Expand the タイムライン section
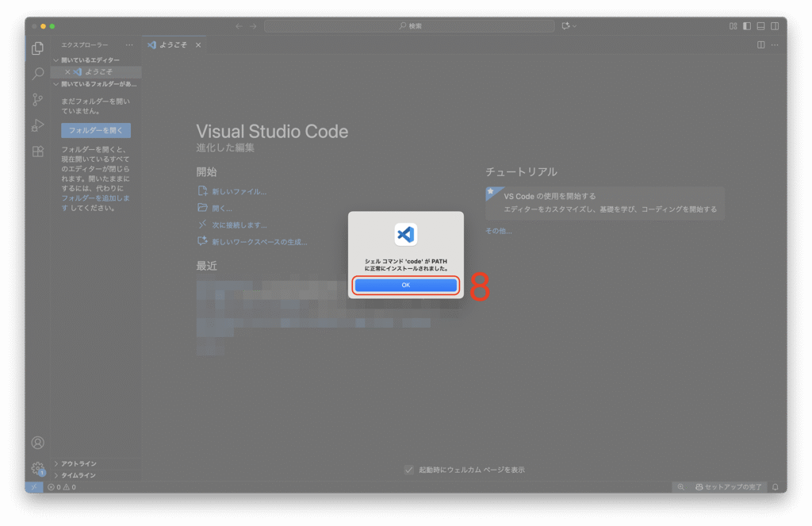Viewport: 812px width, 526px height. coord(79,475)
